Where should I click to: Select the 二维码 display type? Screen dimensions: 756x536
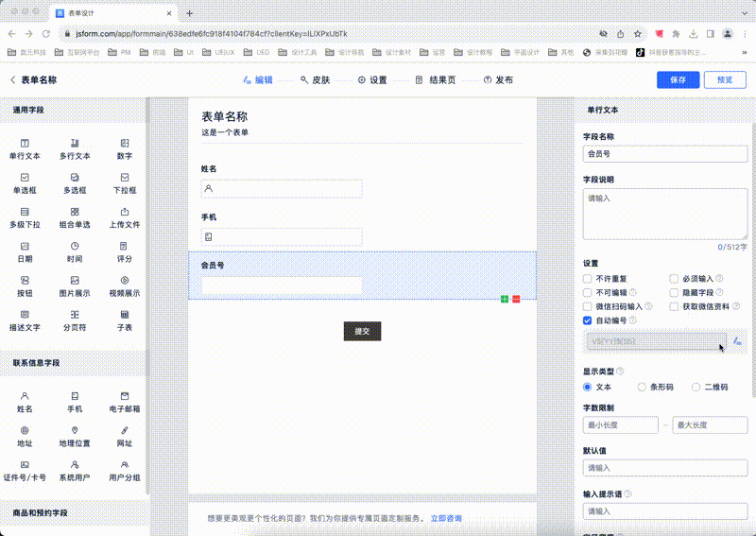tap(697, 387)
